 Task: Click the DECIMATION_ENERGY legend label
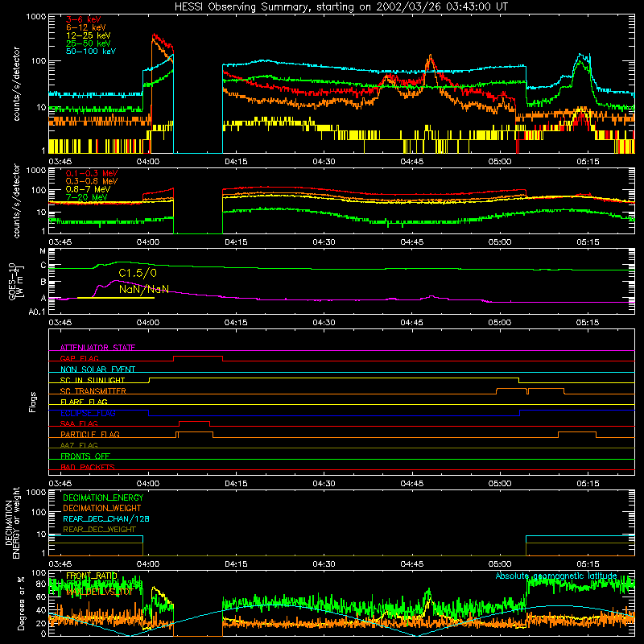(x=103, y=497)
